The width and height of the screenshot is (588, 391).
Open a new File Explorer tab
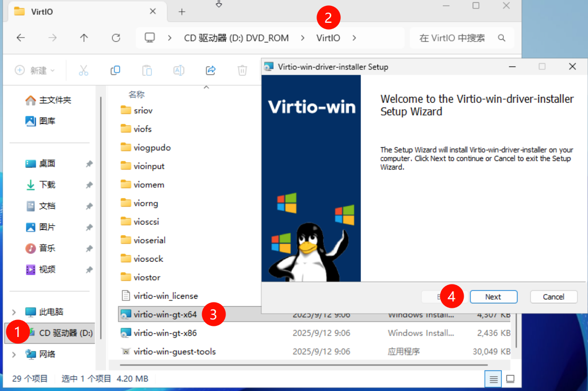pyautogui.click(x=182, y=11)
